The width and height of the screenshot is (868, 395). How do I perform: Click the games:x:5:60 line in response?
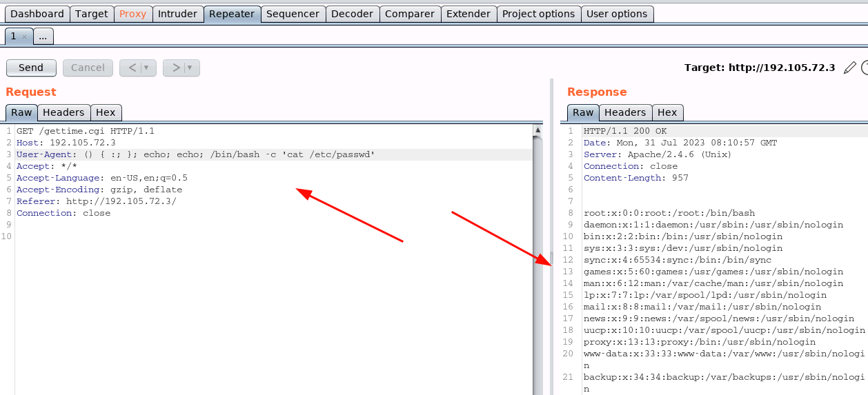click(713, 272)
